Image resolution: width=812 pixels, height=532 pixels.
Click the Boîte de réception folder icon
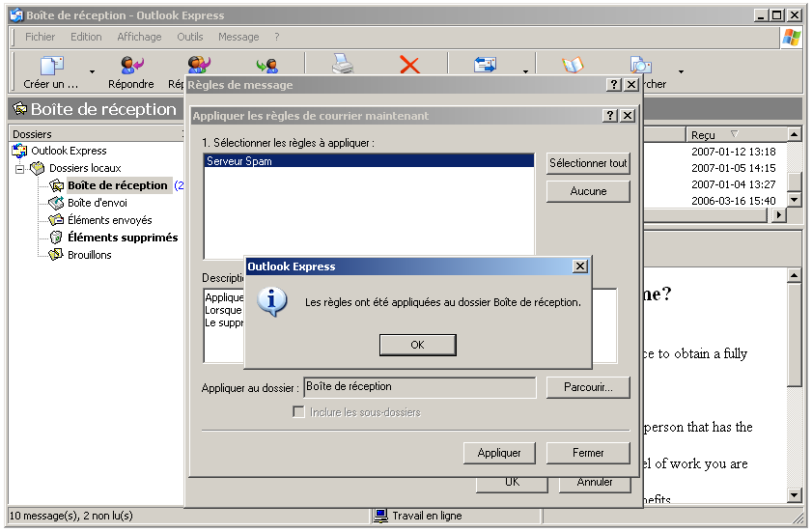pos(56,185)
